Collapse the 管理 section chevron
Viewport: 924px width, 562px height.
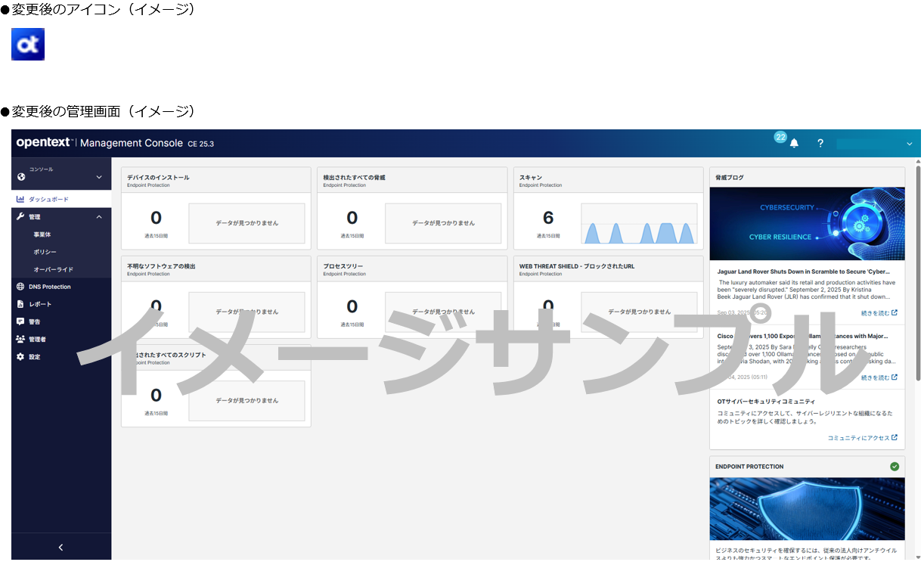98,217
